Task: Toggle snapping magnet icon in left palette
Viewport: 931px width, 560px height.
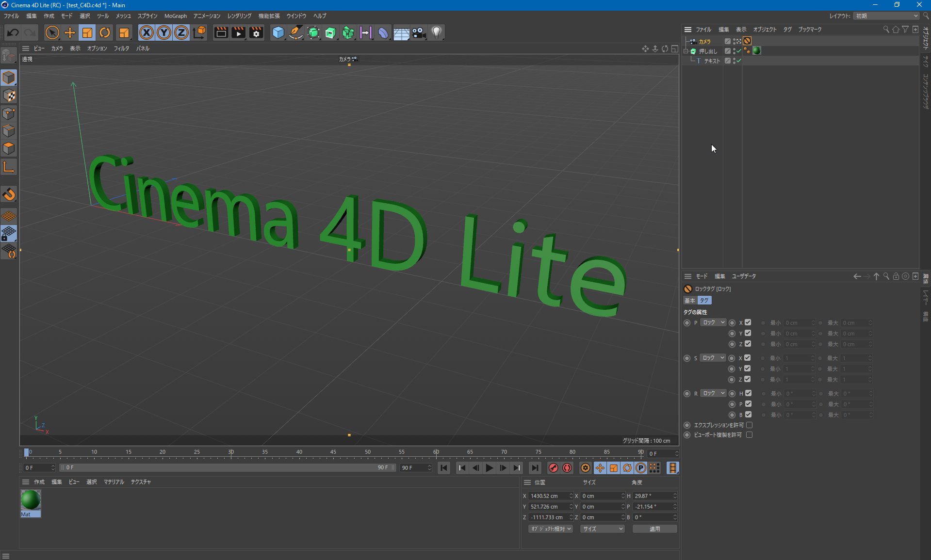Action: click(9, 194)
